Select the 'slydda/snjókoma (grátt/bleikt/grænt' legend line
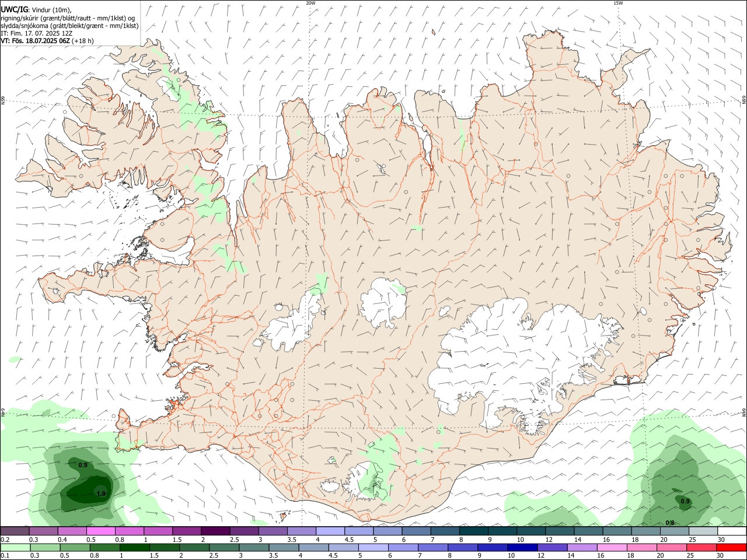Image resolution: width=747 pixels, height=560 pixels. pyautogui.click(x=69, y=26)
